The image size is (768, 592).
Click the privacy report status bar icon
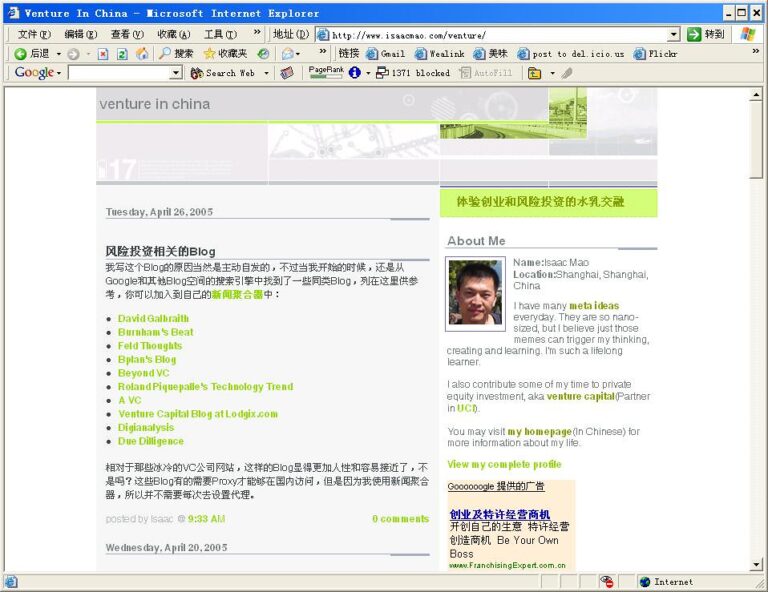click(606, 582)
